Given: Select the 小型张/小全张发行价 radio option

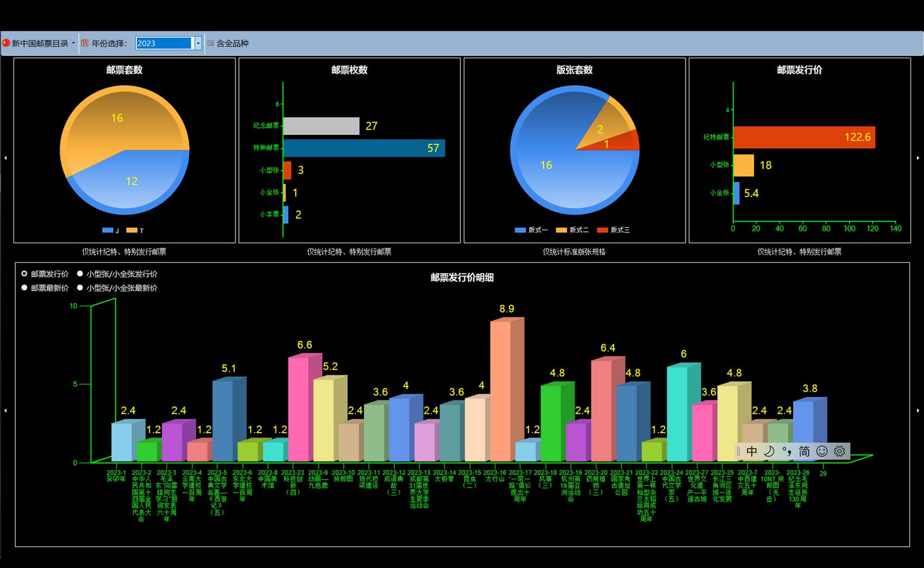Looking at the screenshot, I should [80, 274].
